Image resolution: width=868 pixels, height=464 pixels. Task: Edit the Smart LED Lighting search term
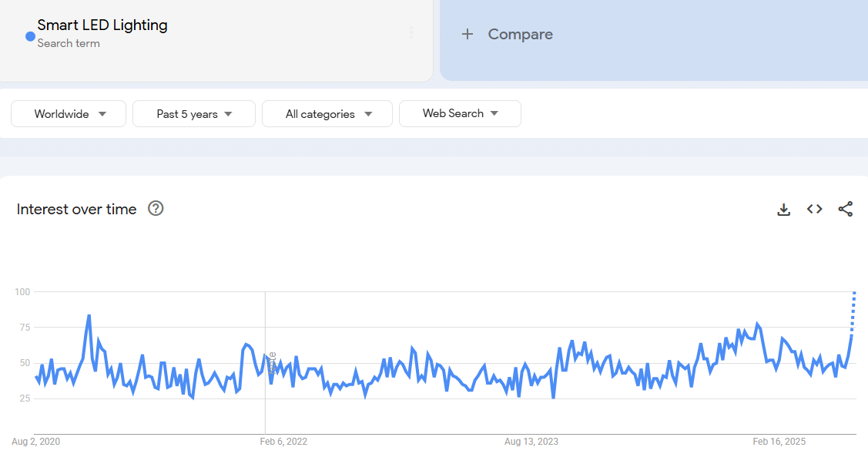[102, 25]
